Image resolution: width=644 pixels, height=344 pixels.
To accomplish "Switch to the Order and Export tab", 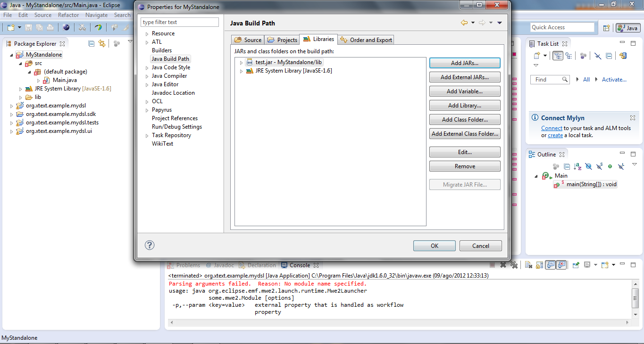I will coord(366,40).
